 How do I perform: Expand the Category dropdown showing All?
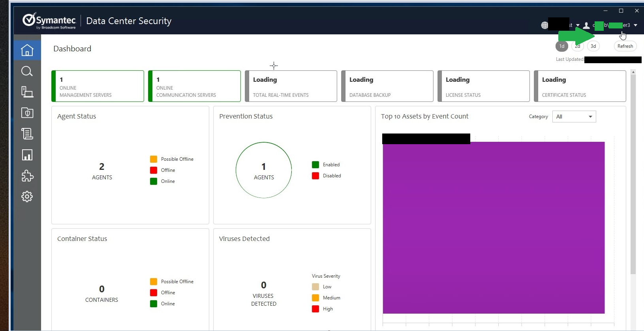click(574, 117)
